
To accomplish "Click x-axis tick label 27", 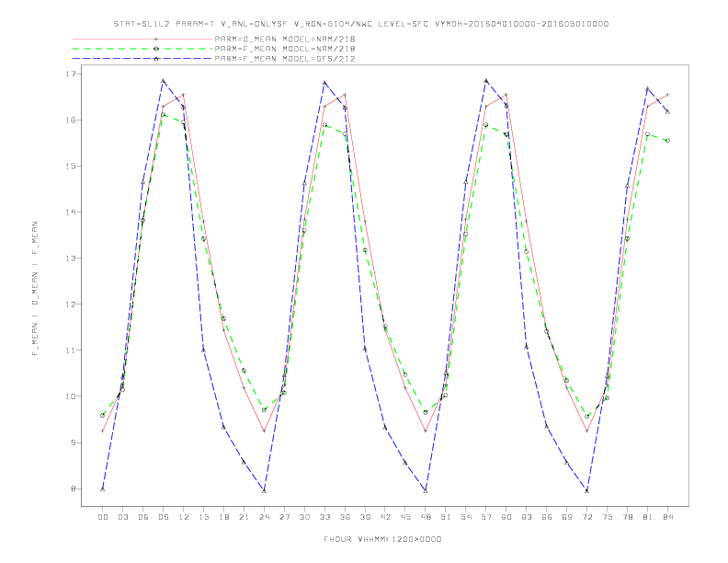I will (284, 517).
